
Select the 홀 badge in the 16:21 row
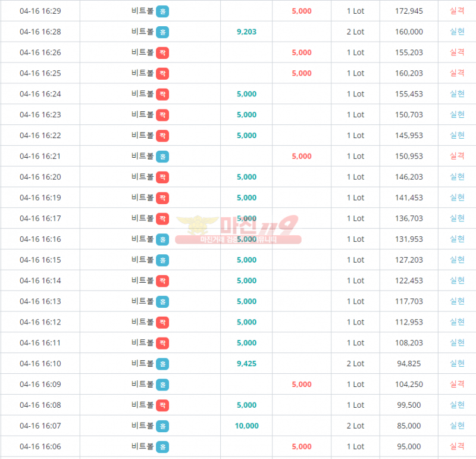click(x=162, y=156)
